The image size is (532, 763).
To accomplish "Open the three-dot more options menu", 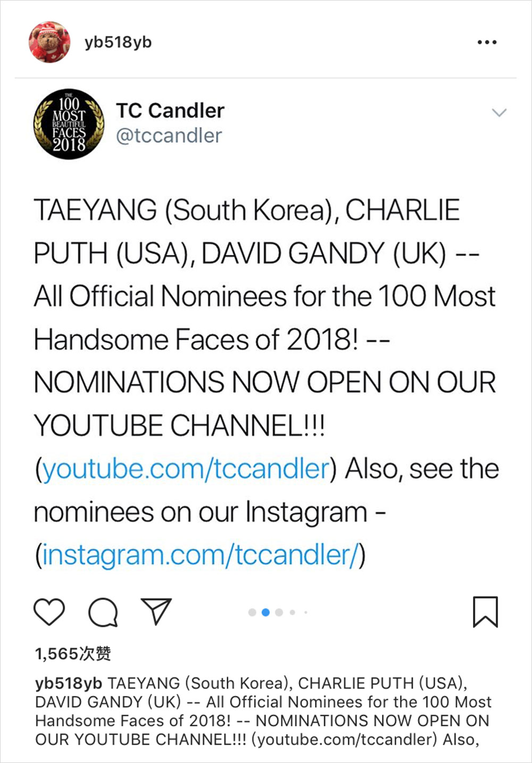I will click(x=487, y=42).
